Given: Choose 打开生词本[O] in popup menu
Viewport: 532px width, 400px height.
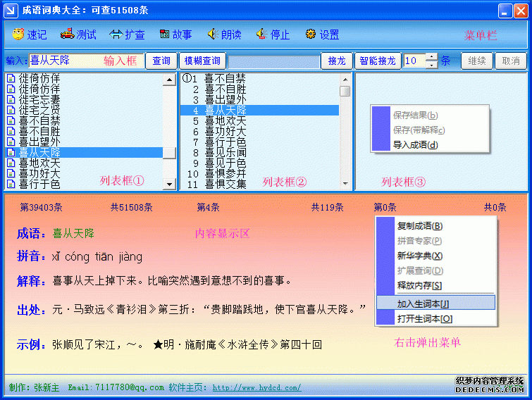Looking at the screenshot, I should [436, 319].
